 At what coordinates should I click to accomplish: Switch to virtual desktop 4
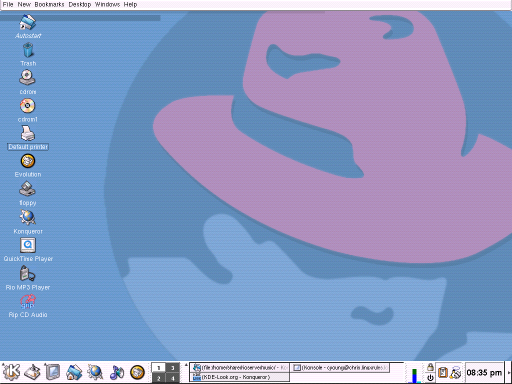click(x=173, y=378)
